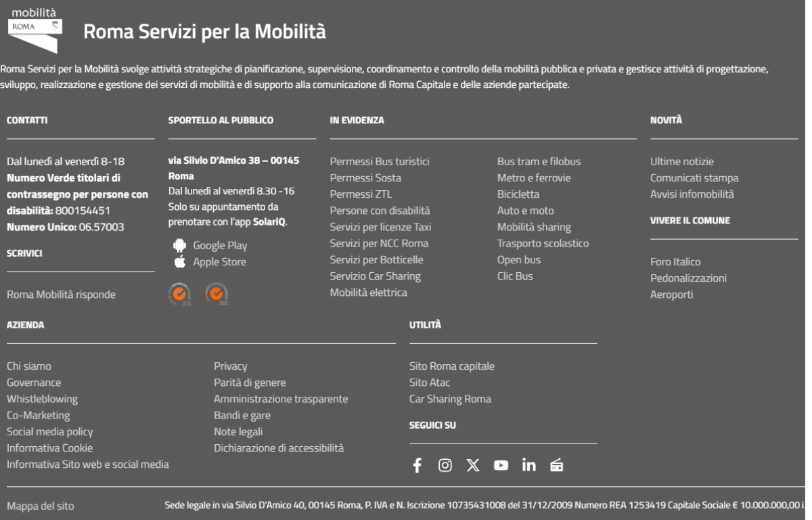This screenshot has height=520, width=812.
Task: Click the Android icon beside Google Play
Action: (x=179, y=245)
